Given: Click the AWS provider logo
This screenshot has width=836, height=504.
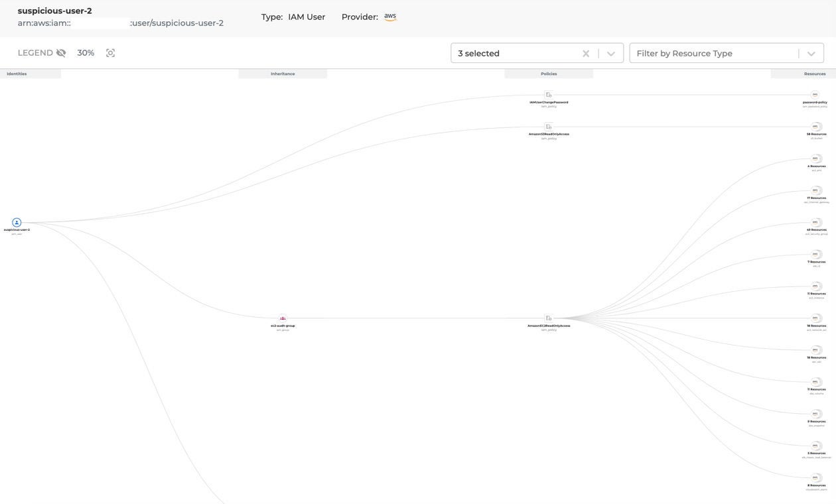Looking at the screenshot, I should [x=390, y=17].
